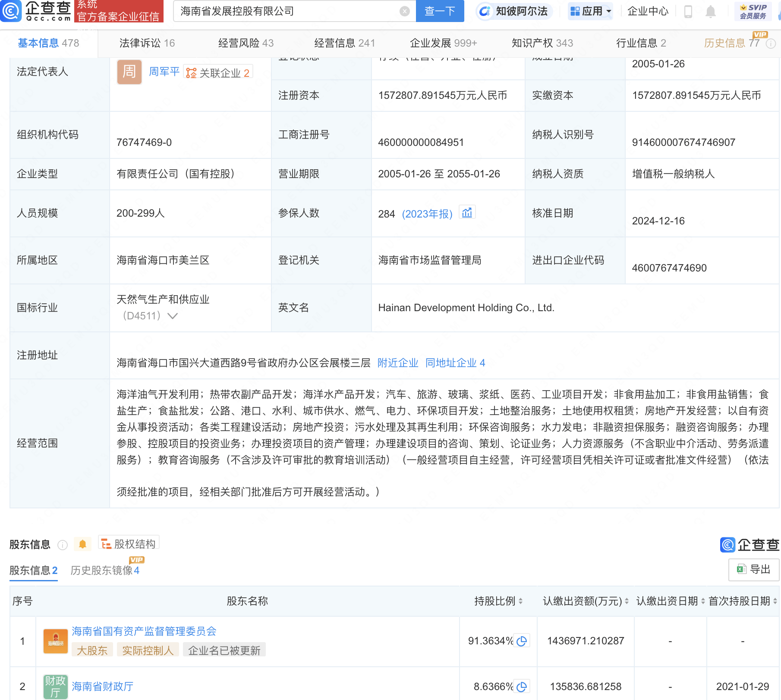Viewport: 781px width, 700px height.
Task: Click the 实际控制人 tag
Action: (x=148, y=650)
